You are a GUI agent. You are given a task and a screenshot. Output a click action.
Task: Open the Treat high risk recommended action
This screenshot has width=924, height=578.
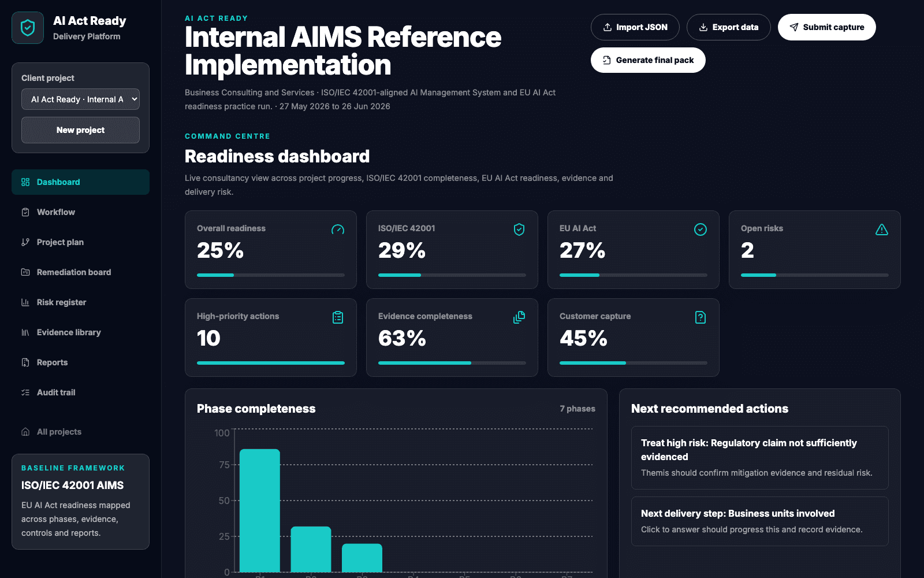760,458
